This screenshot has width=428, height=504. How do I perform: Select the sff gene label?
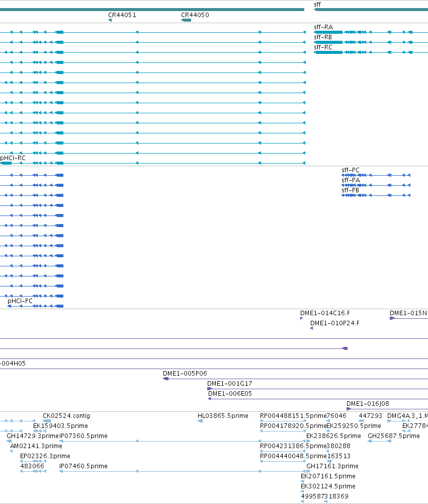click(x=317, y=5)
